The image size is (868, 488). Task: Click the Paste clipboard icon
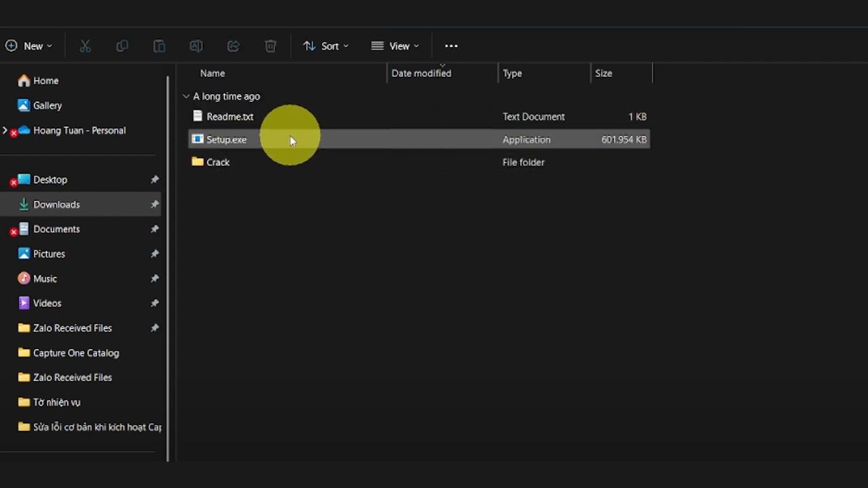coord(159,46)
